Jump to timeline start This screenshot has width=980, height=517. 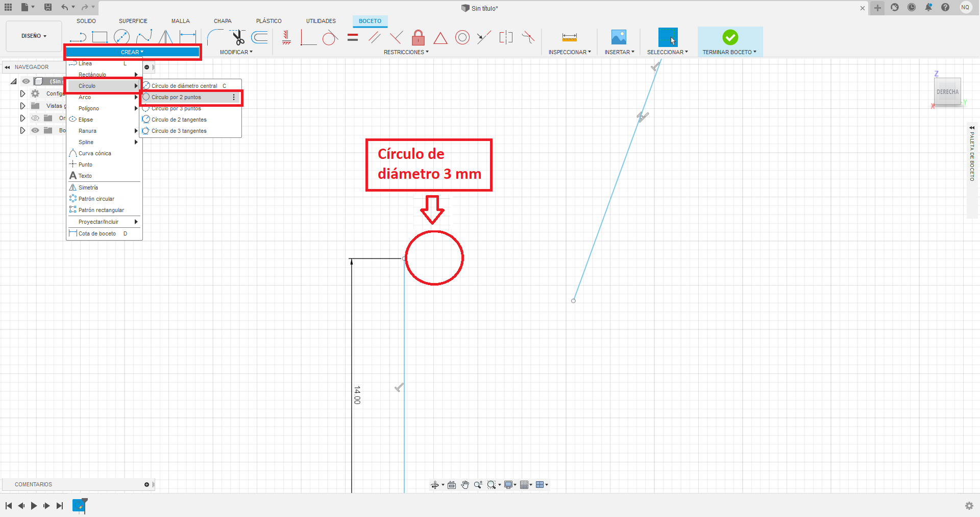click(x=9, y=506)
